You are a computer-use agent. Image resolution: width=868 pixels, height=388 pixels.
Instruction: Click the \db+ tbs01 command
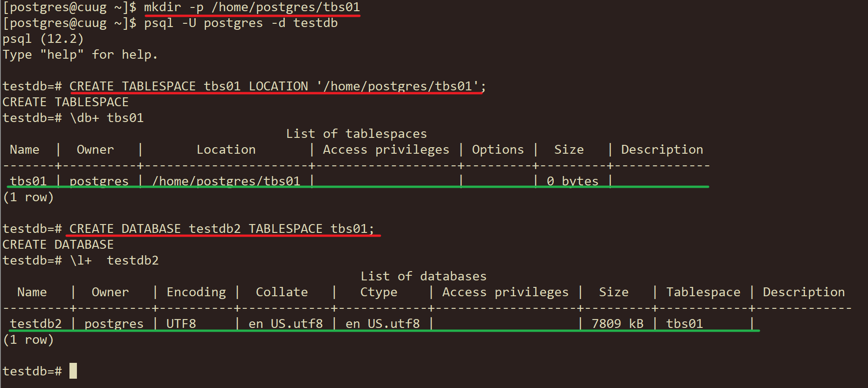pyautogui.click(x=107, y=118)
